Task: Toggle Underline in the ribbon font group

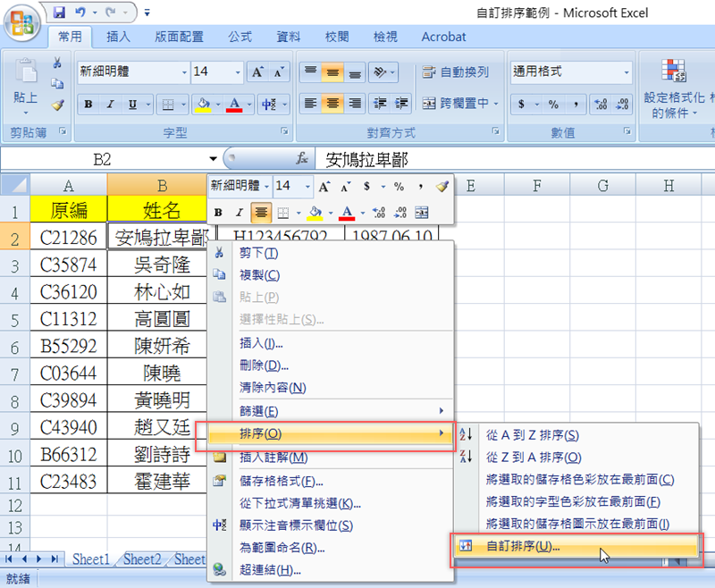Action: tap(132, 105)
